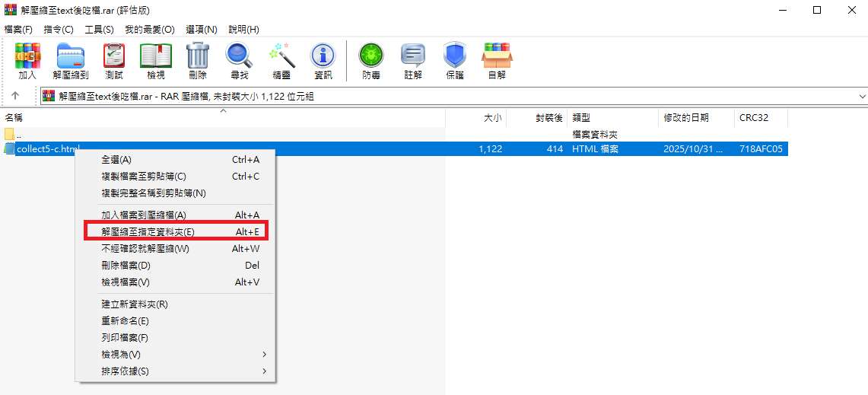Show archive 資訊 (Info) icon
This screenshot has height=395, width=868.
pyautogui.click(x=323, y=61)
